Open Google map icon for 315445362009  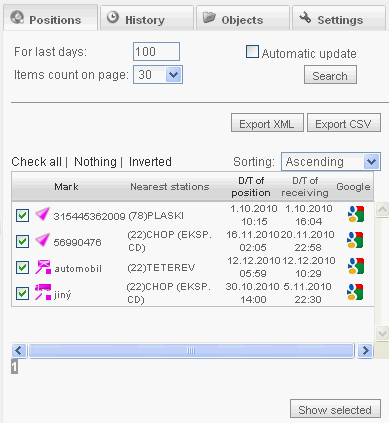[x=356, y=214]
